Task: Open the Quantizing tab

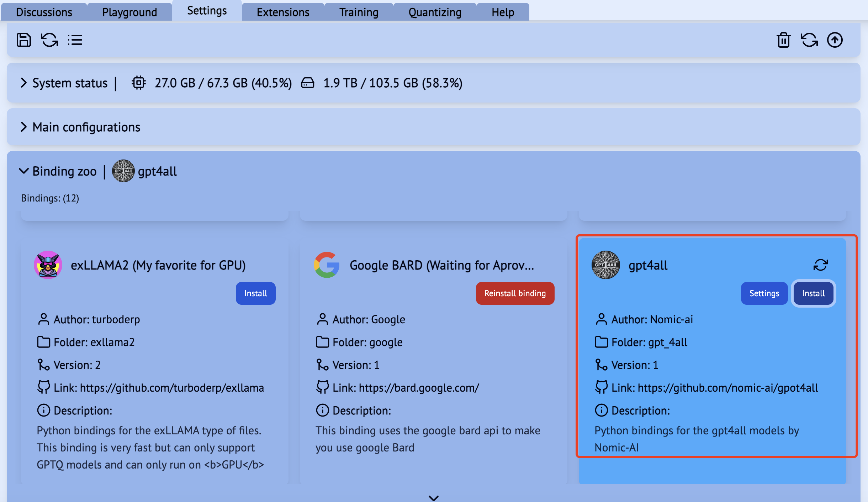Action: [x=434, y=12]
